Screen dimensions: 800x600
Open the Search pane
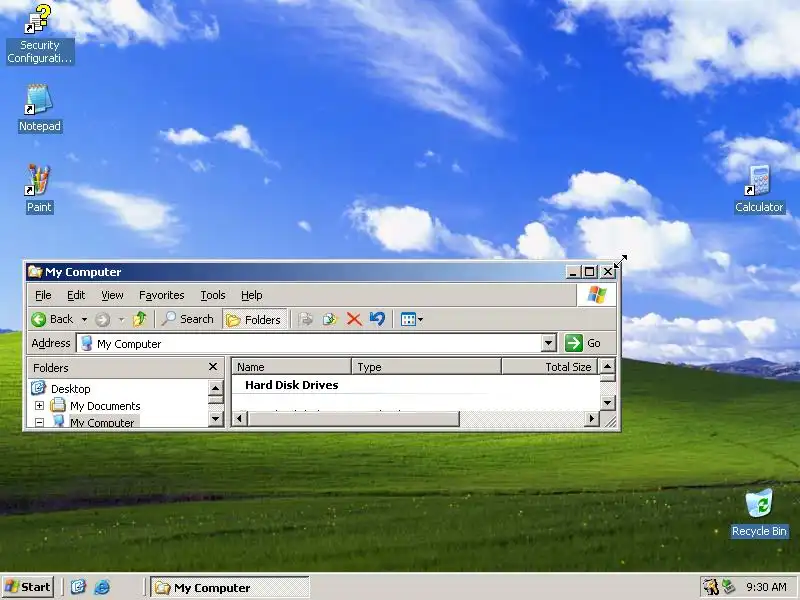pyautogui.click(x=187, y=319)
